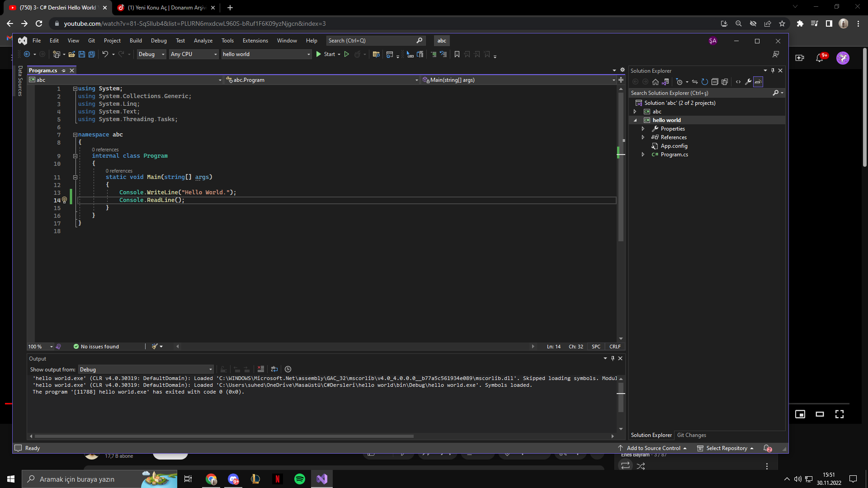This screenshot has width=868, height=488.
Task: Toggle word wrap in Output panel
Action: coord(274,369)
